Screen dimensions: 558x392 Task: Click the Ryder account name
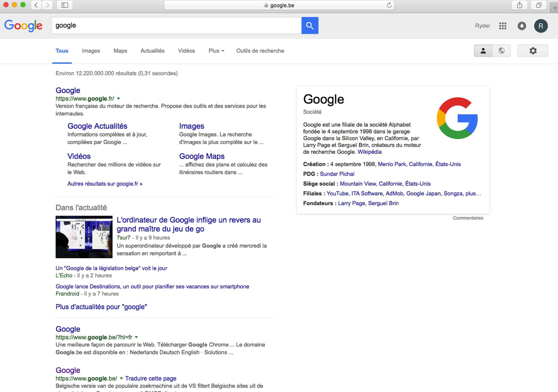482,26
